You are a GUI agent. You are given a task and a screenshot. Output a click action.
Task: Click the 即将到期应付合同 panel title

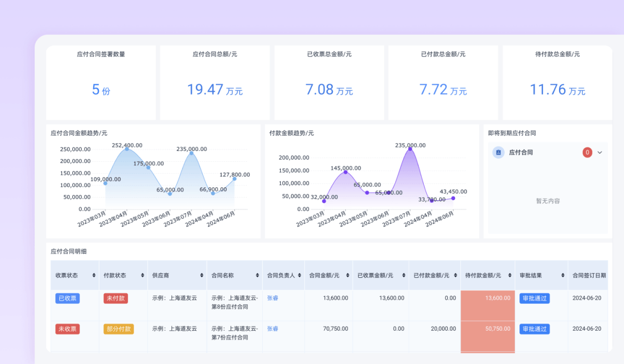tap(512, 133)
